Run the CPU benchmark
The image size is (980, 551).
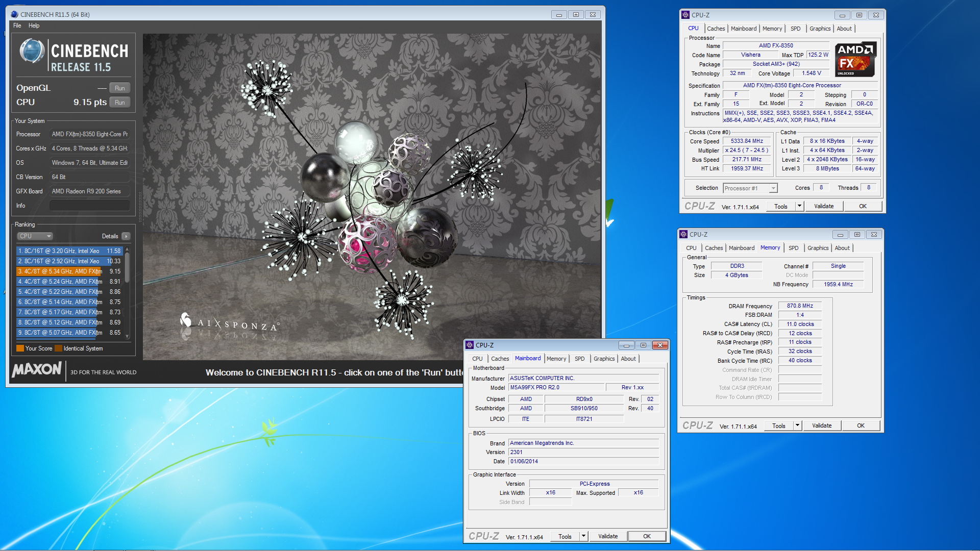click(120, 103)
